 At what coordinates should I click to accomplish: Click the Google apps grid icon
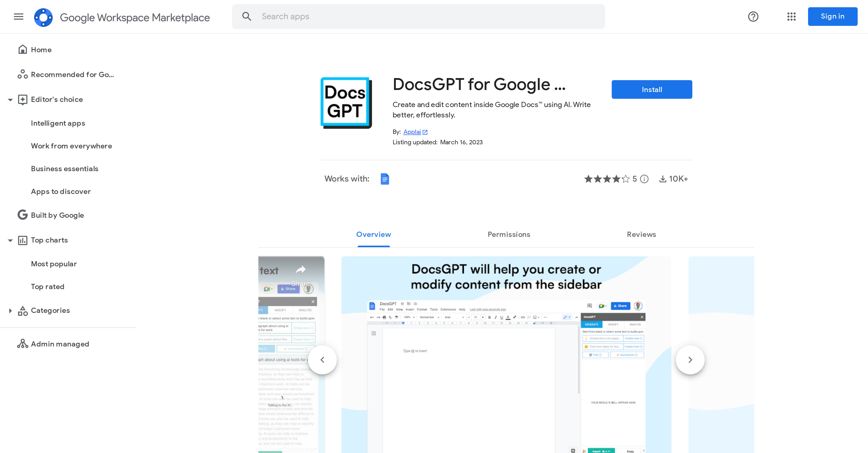pos(791,16)
